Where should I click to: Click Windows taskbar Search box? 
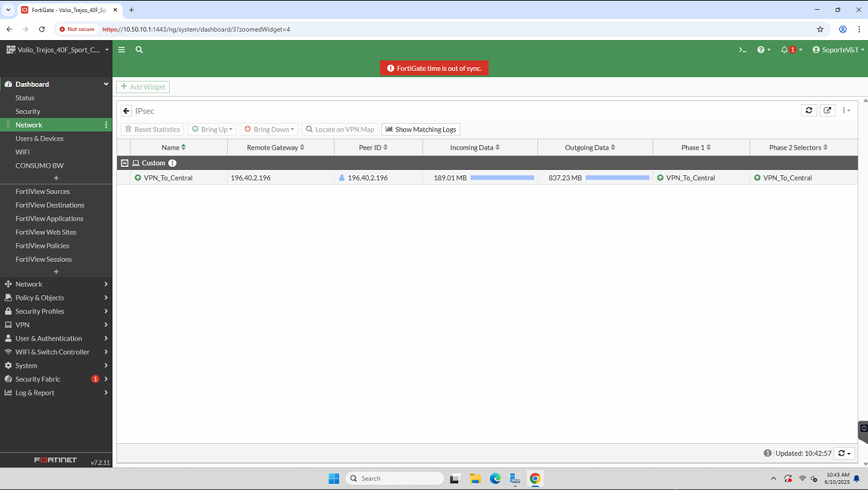(x=395, y=479)
